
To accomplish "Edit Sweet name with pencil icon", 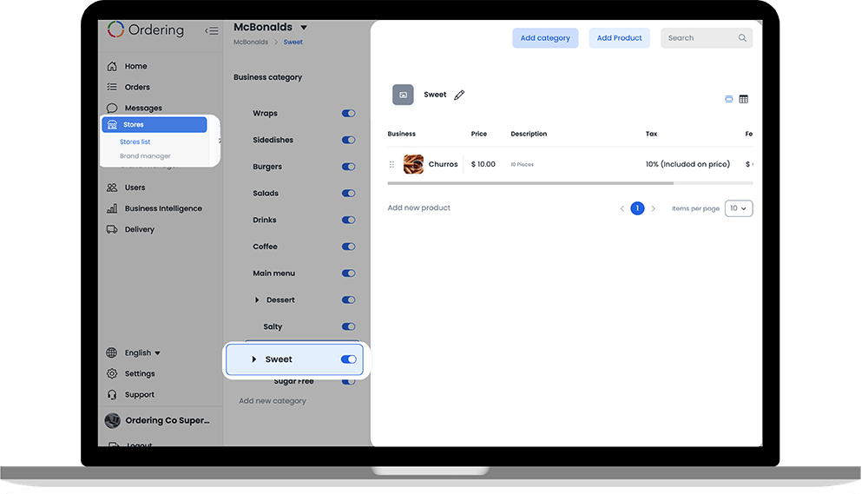I will click(x=459, y=96).
